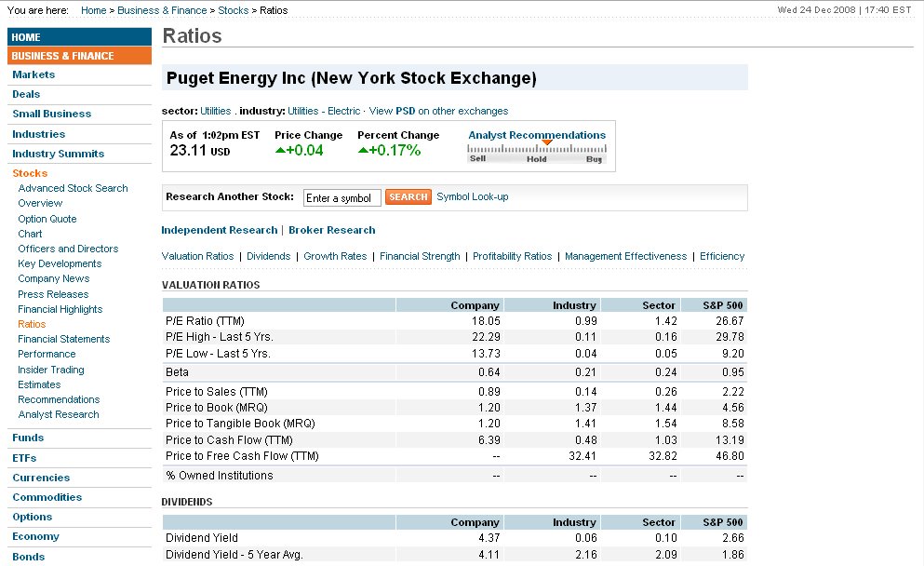Go to the Stocks breadcrumb
The height and width of the screenshot is (566, 924).
click(x=234, y=10)
